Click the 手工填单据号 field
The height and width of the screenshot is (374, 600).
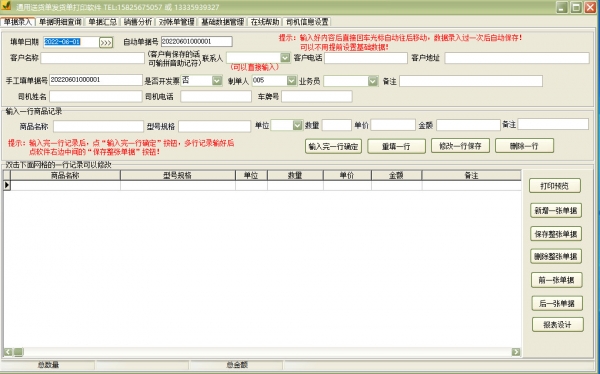click(96, 80)
